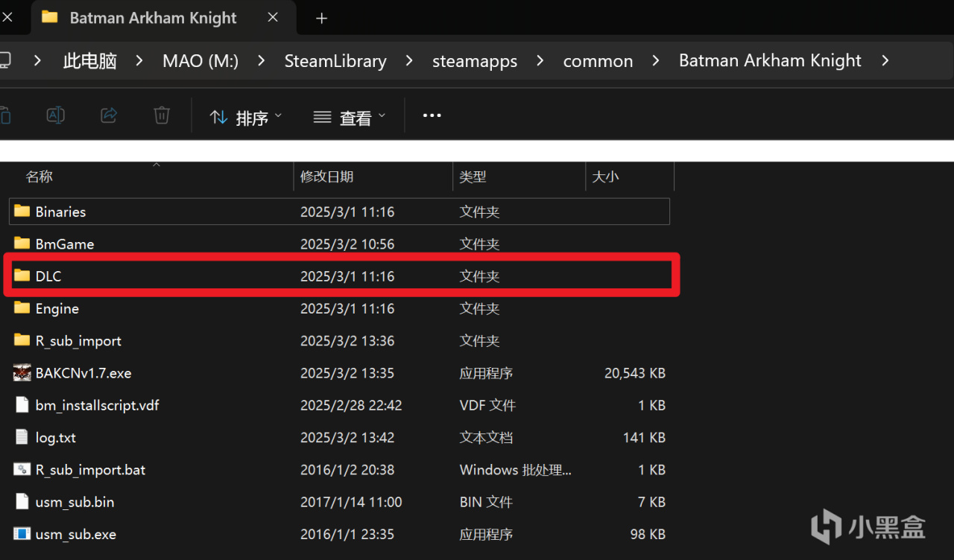Select the Engine folder name

tap(57, 308)
